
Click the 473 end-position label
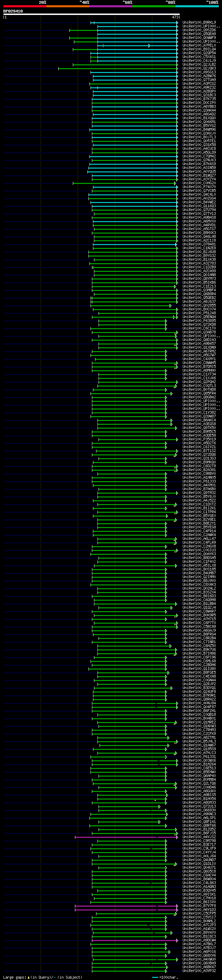175,17
